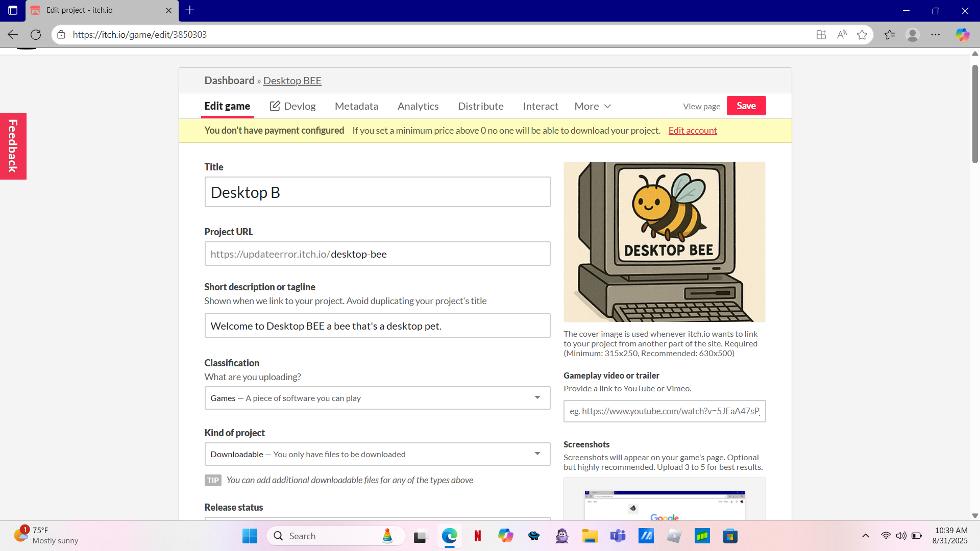Click the browser back arrow icon
This screenshot has width=980, height=551.
point(13,35)
